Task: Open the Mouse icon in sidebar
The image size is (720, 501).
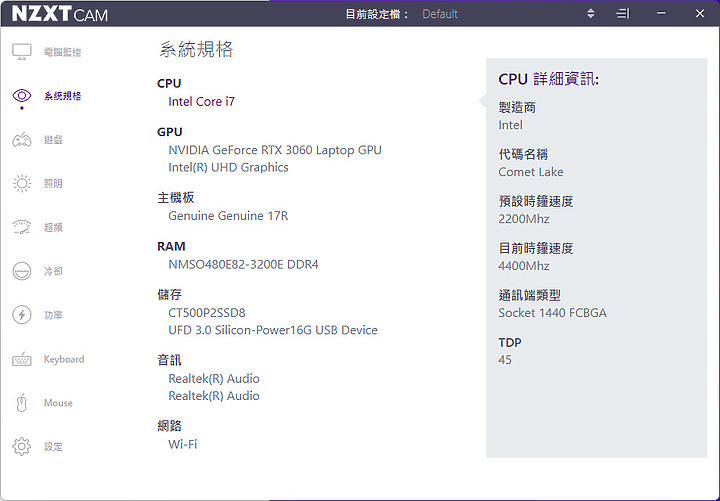Action: (22, 403)
